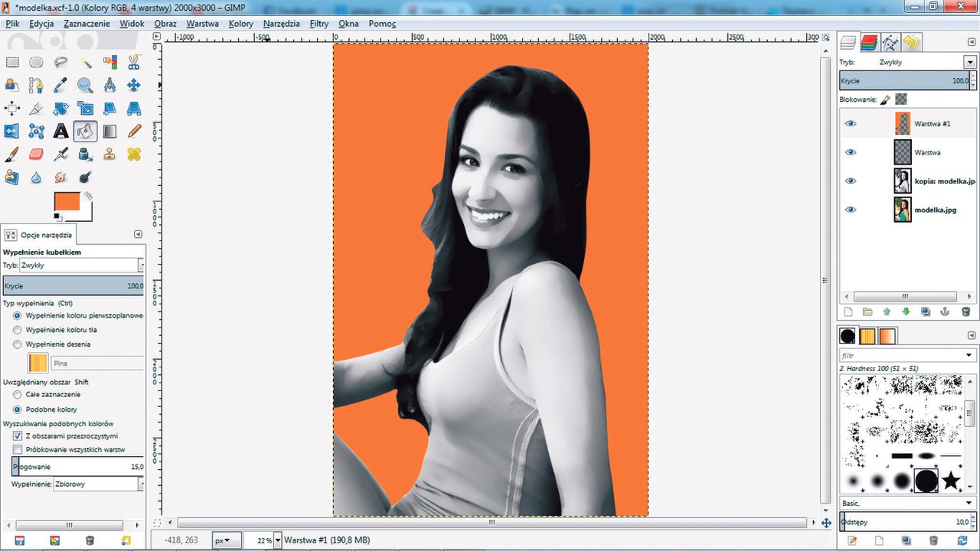The image size is (980, 551).
Task: Uncheck Z obszarami przezroczystymi checkbox
Action: tap(18, 435)
